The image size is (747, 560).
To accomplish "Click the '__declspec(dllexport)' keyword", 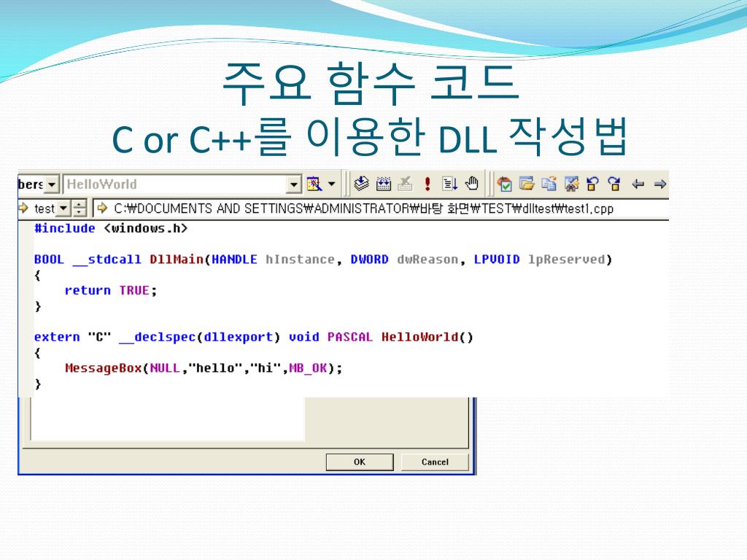I will (x=200, y=337).
